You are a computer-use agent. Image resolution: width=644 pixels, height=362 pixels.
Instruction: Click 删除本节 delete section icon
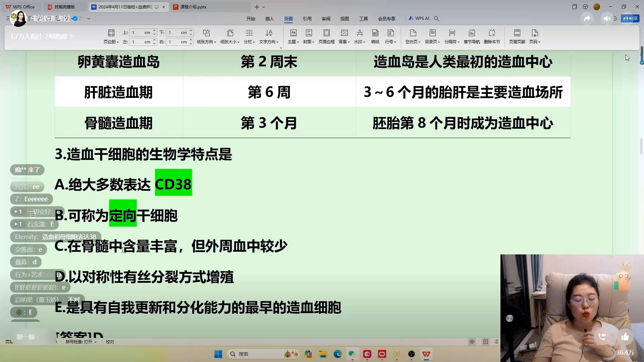[x=492, y=33]
